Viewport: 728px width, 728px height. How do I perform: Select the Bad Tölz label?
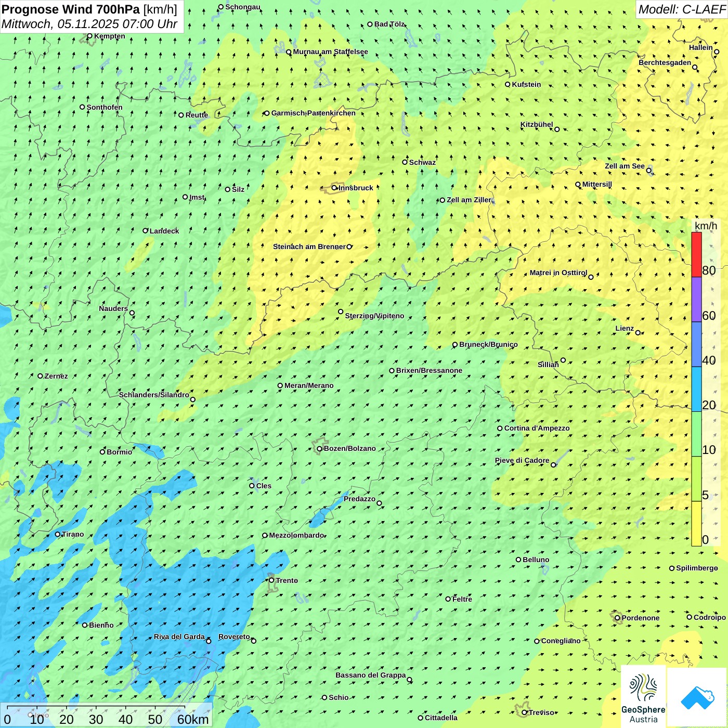coord(389,24)
